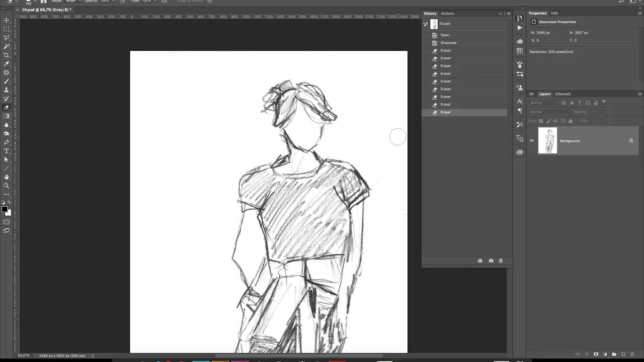Select the Magic Wand tool
644x362 pixels.
pos(7,46)
